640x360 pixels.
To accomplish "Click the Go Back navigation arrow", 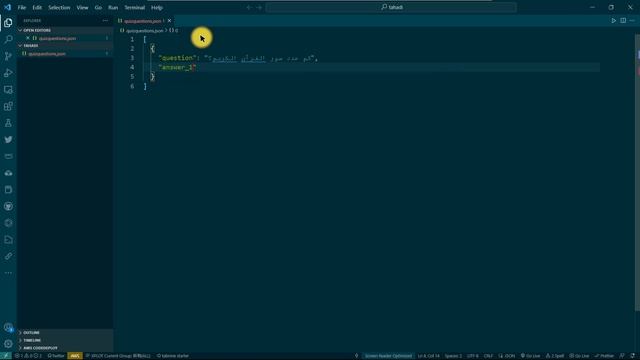I will pos(249,7).
